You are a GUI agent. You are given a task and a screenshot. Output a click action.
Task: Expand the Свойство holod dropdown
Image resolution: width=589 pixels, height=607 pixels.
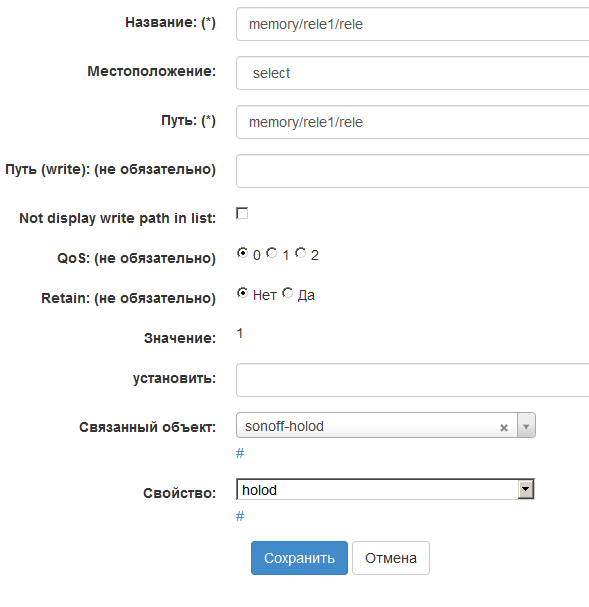click(x=526, y=489)
